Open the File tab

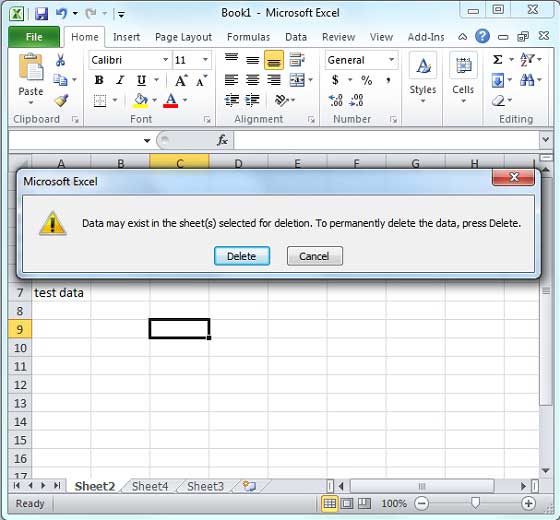[x=34, y=37]
